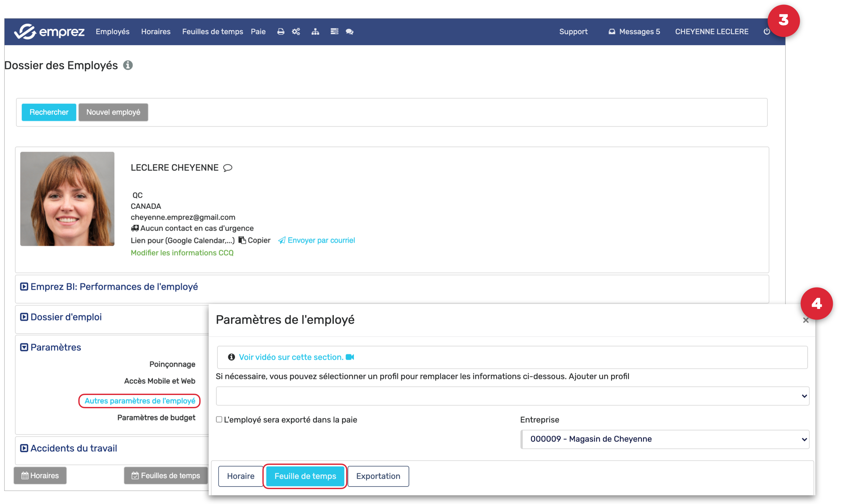Viewport: 847px width, 504px height.
Task: Open the Entreprise Magasin de Cheyenne dropdown
Action: pyautogui.click(x=664, y=439)
